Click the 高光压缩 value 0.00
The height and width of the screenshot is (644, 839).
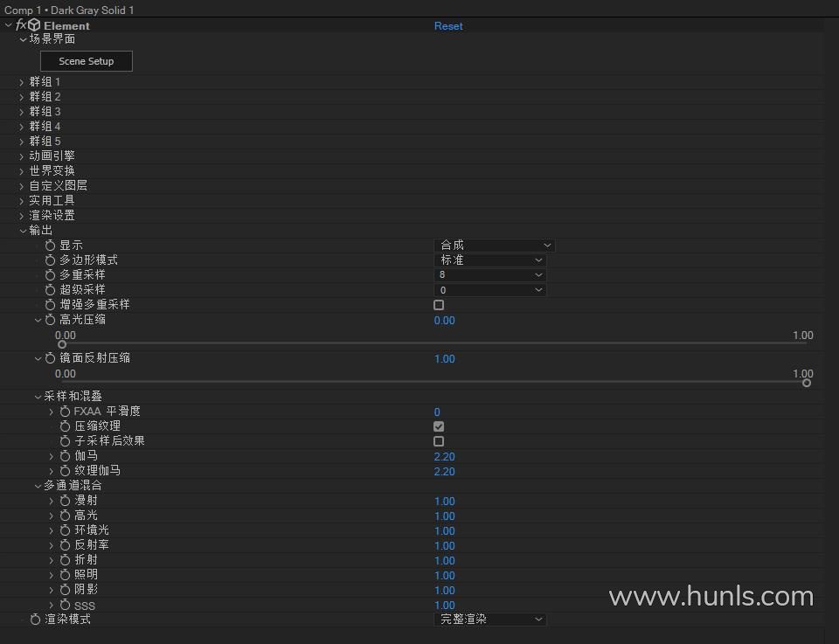(x=444, y=321)
